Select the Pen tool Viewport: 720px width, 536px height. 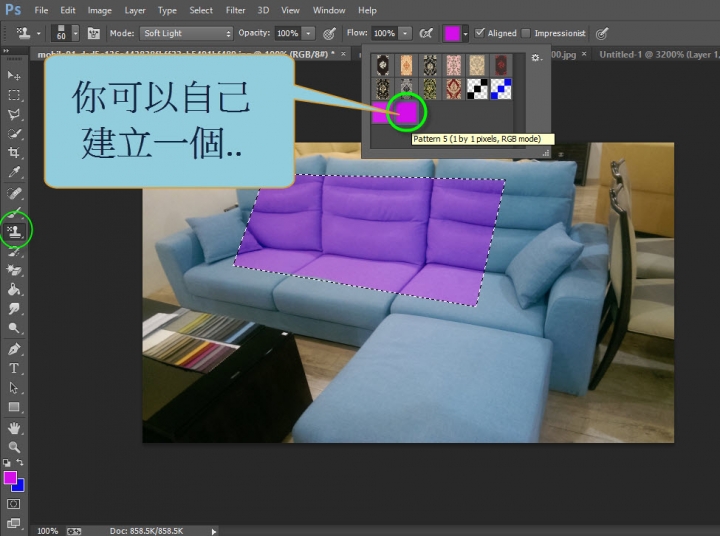coord(14,349)
